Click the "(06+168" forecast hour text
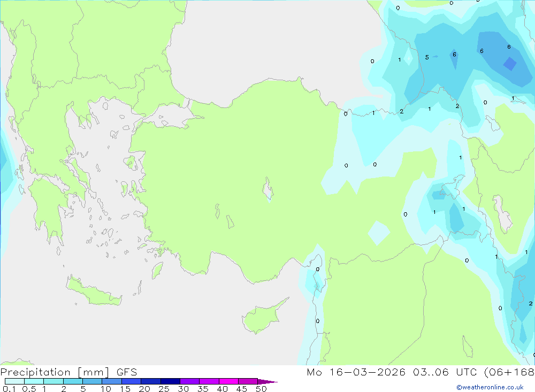This screenshot has height=392, width=535. click(x=509, y=372)
